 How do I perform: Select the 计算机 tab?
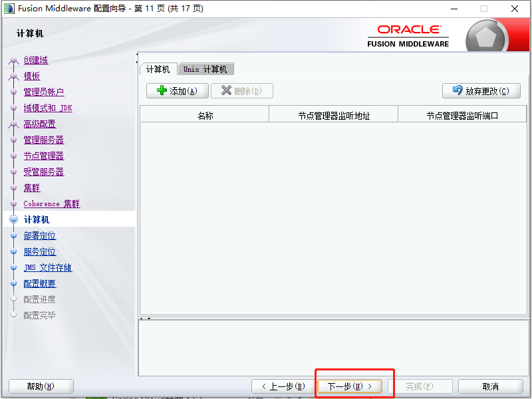coord(158,69)
